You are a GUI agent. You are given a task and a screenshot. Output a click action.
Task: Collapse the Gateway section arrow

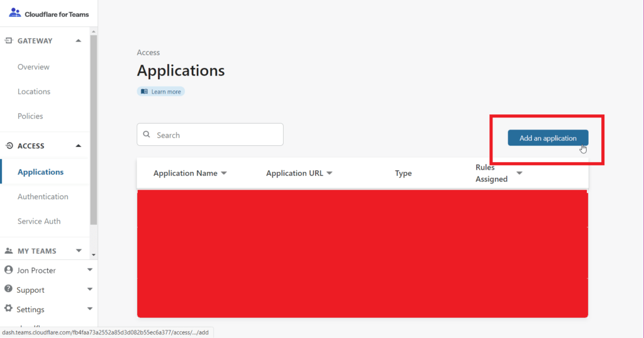[79, 41]
